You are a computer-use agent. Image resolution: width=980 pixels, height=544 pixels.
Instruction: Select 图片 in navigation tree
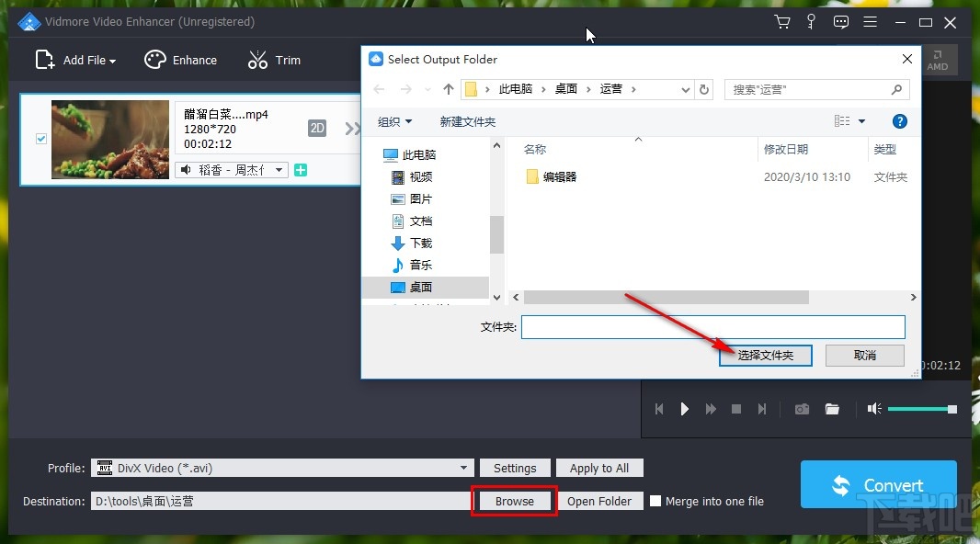click(412, 198)
